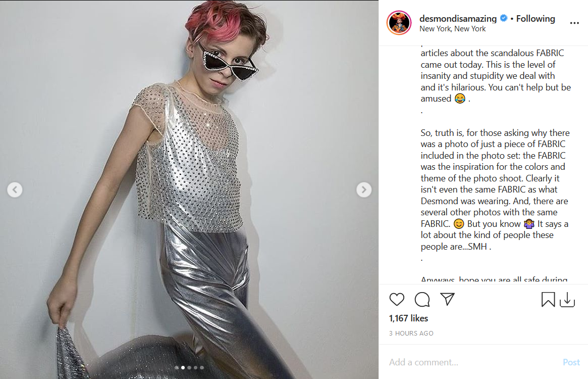Open comments via the speech bubble icon

[422, 299]
